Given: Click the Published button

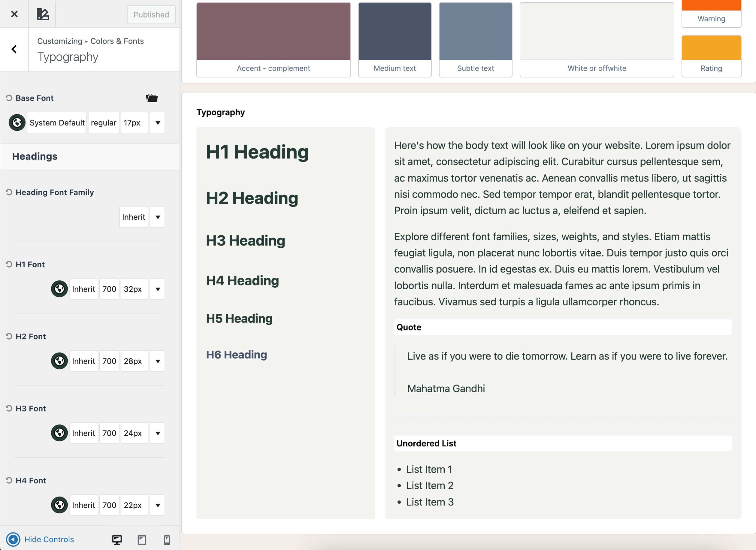Looking at the screenshot, I should pos(151,14).
